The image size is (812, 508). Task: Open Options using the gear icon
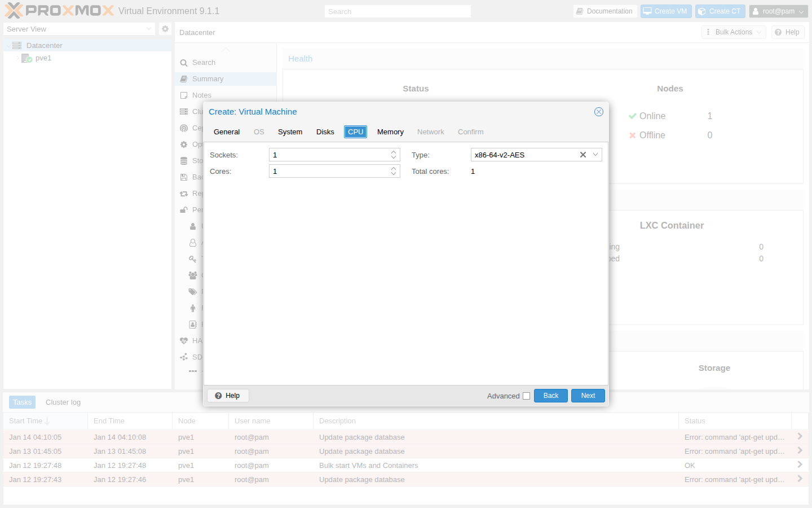(x=184, y=144)
